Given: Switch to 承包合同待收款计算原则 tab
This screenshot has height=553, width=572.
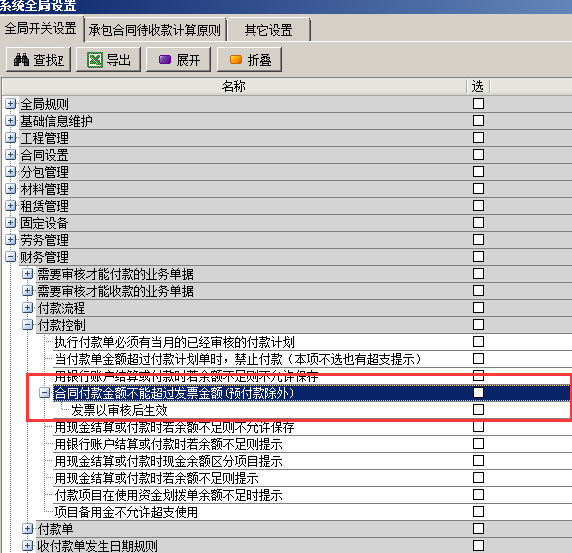Looking at the screenshot, I should coord(155,30).
